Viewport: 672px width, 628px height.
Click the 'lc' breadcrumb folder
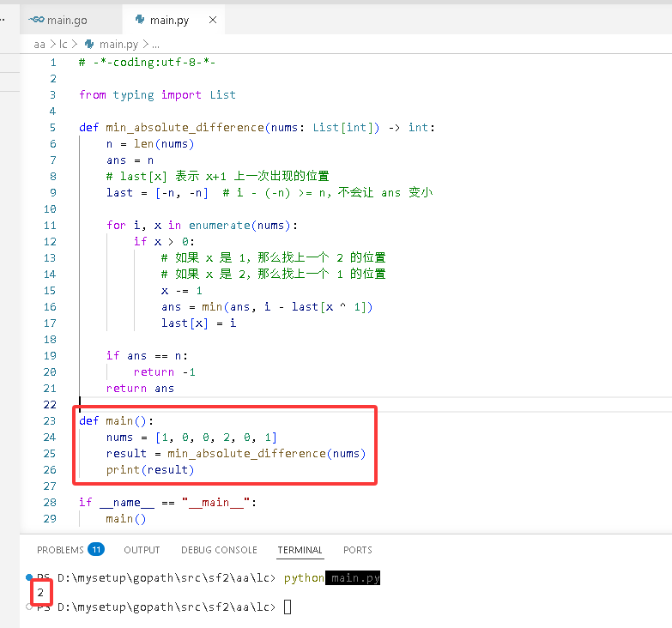coord(63,44)
